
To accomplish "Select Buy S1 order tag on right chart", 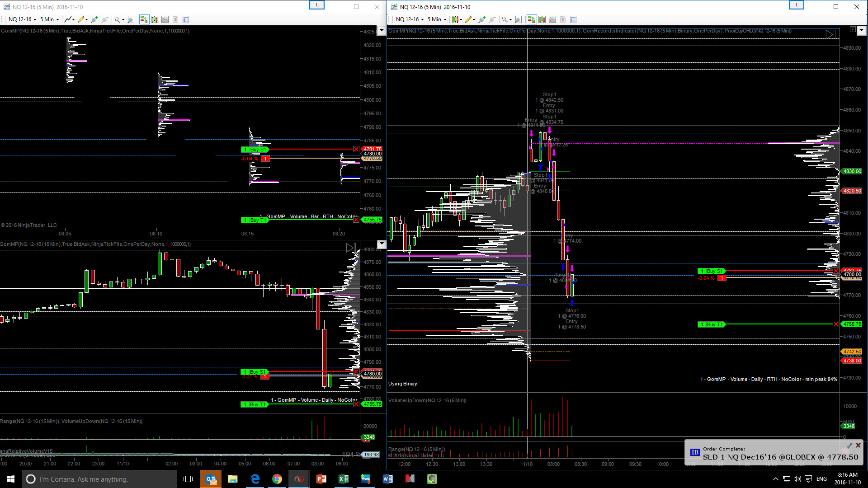I will [711, 271].
